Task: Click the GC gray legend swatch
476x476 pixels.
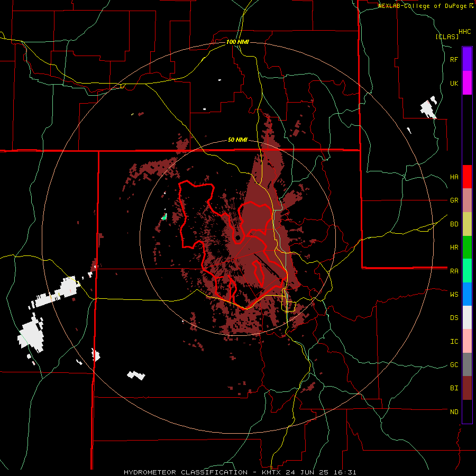Action: (467, 364)
